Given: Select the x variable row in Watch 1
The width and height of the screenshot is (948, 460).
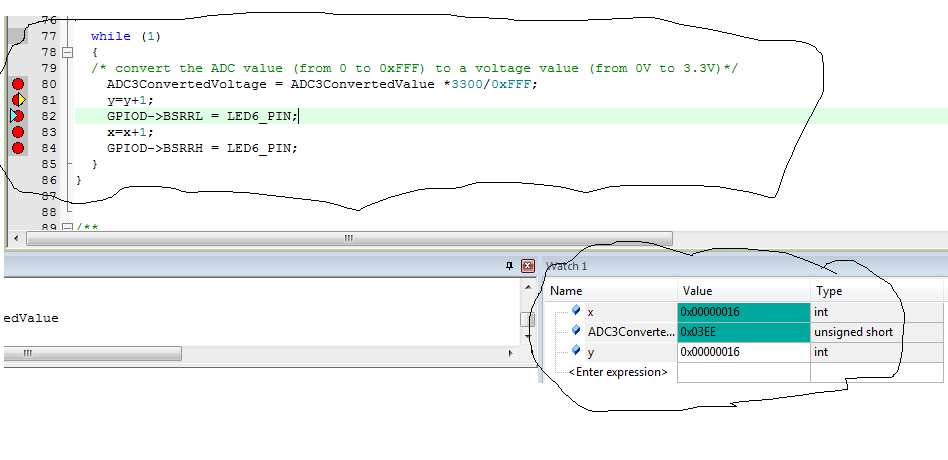Looking at the screenshot, I should 744,312.
